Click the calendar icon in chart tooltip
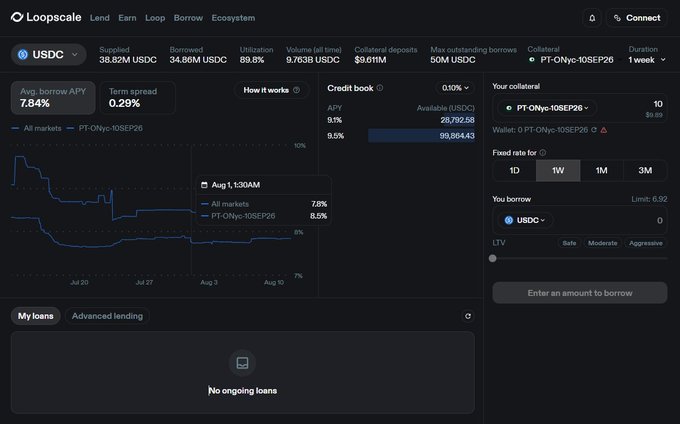The width and height of the screenshot is (680, 424). coord(204,185)
